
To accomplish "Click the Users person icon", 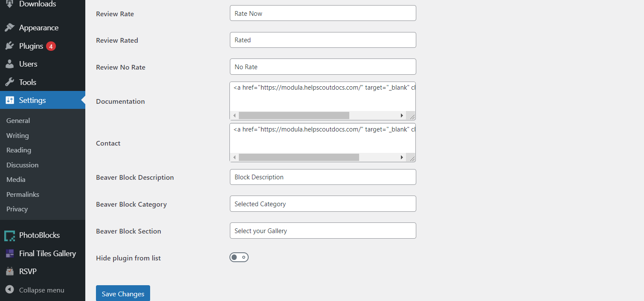I will (9, 64).
